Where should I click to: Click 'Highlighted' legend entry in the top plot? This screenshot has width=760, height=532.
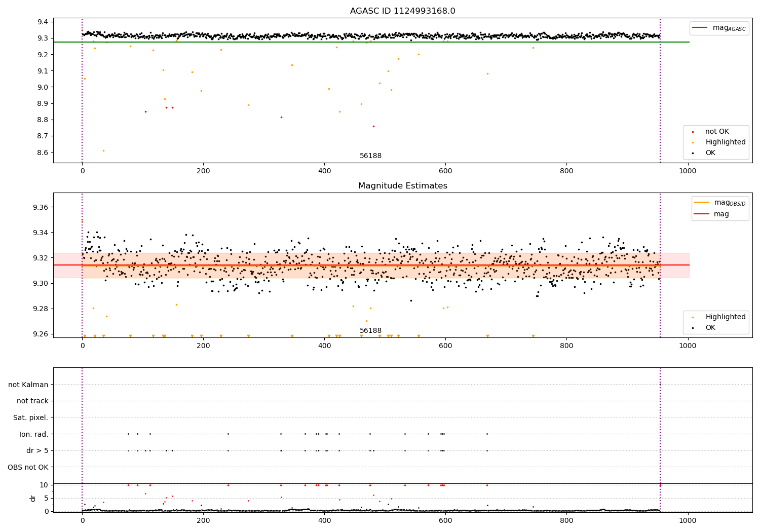point(726,142)
